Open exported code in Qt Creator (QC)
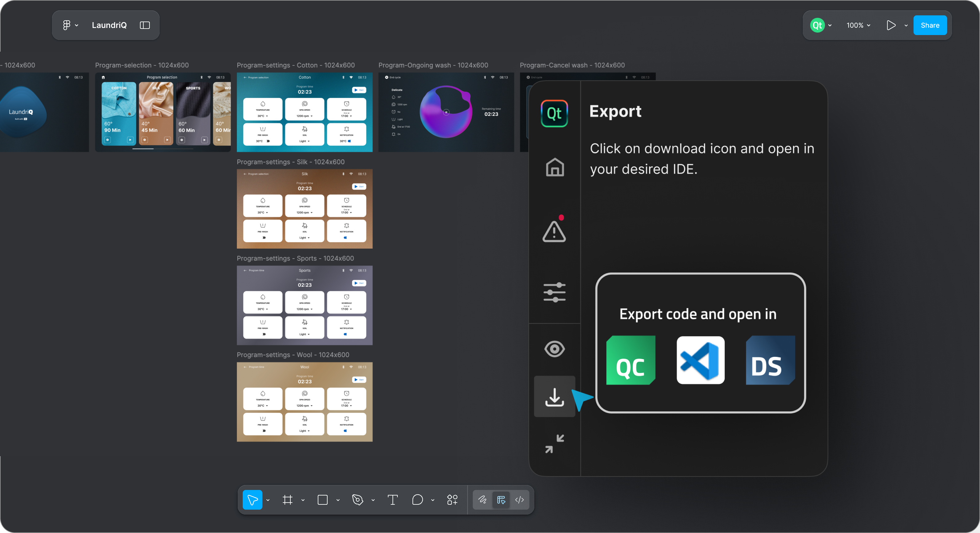The image size is (980, 533). click(x=630, y=360)
